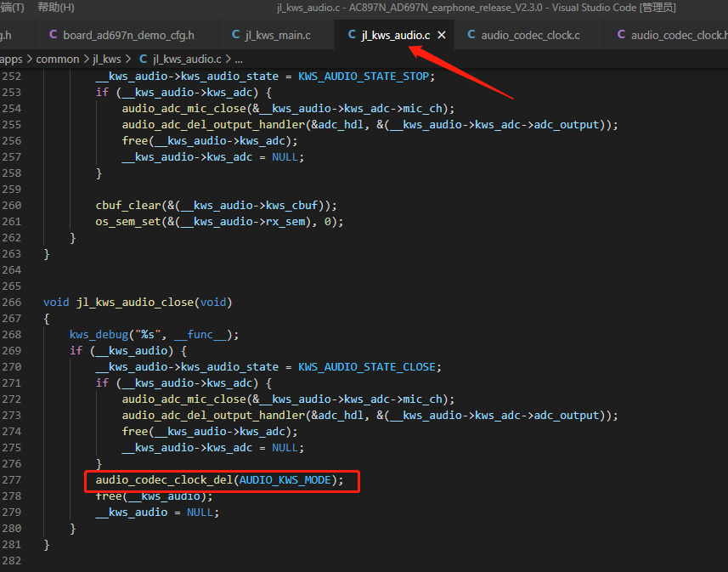Click the kws_debug call on line 268
Screen dimensions: 728x572
99,335
